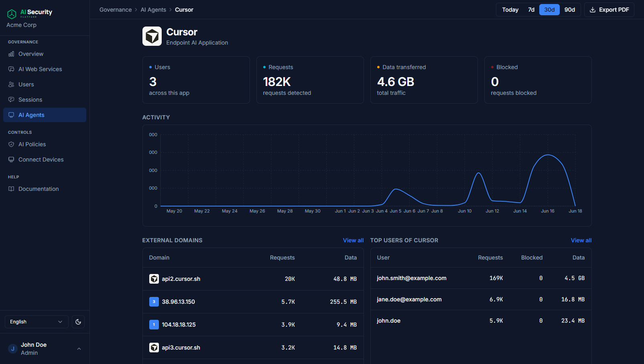
Task: Click the Jun 16 peak on activity chart
Action: tap(548, 155)
